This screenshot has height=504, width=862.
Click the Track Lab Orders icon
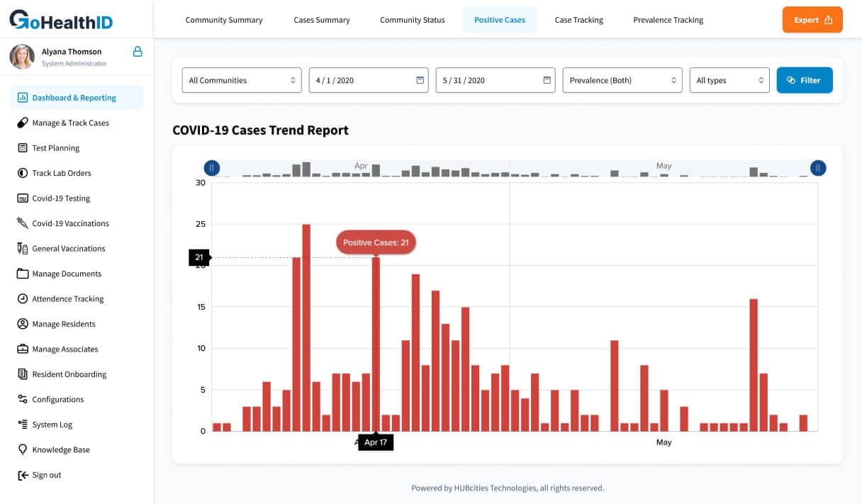click(x=22, y=173)
